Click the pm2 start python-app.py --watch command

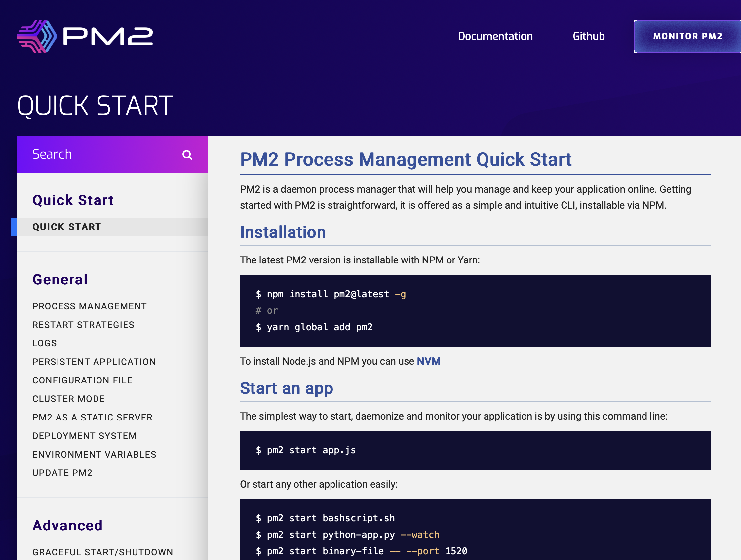tap(347, 535)
